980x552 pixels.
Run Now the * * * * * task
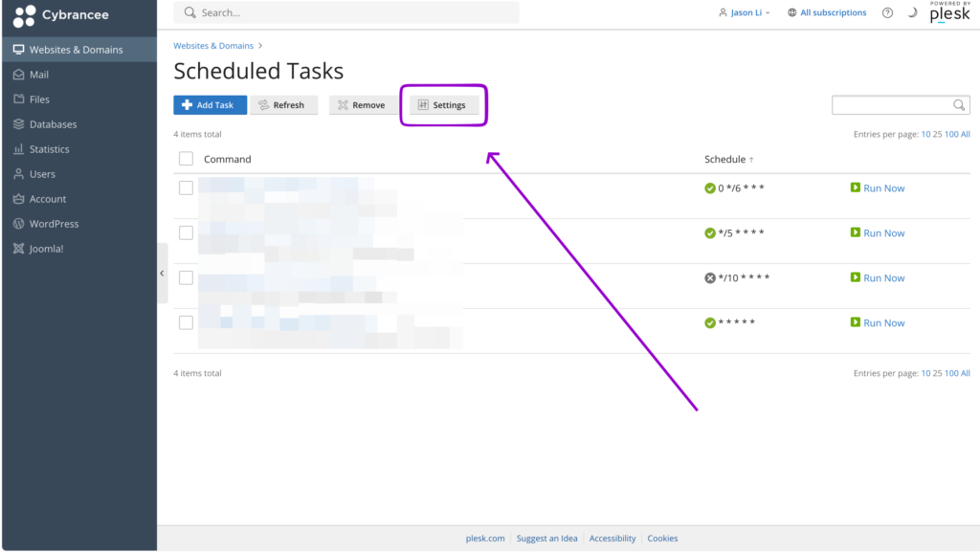(x=878, y=322)
